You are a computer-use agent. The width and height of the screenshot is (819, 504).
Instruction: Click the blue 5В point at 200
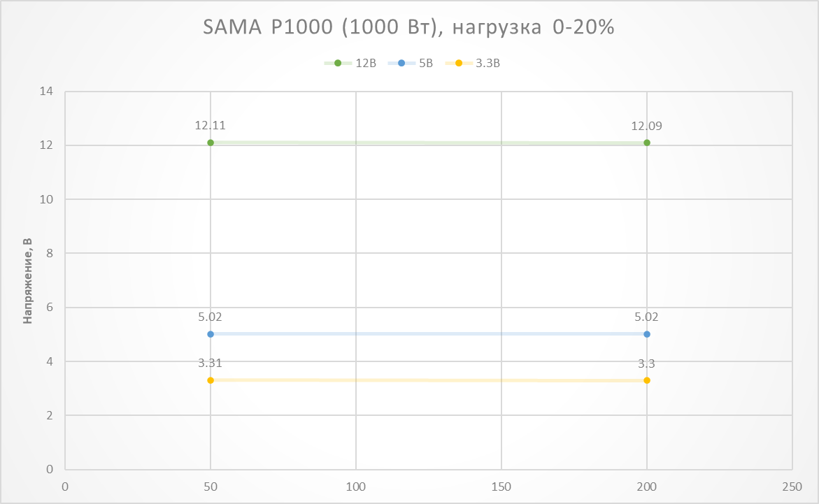(x=647, y=334)
